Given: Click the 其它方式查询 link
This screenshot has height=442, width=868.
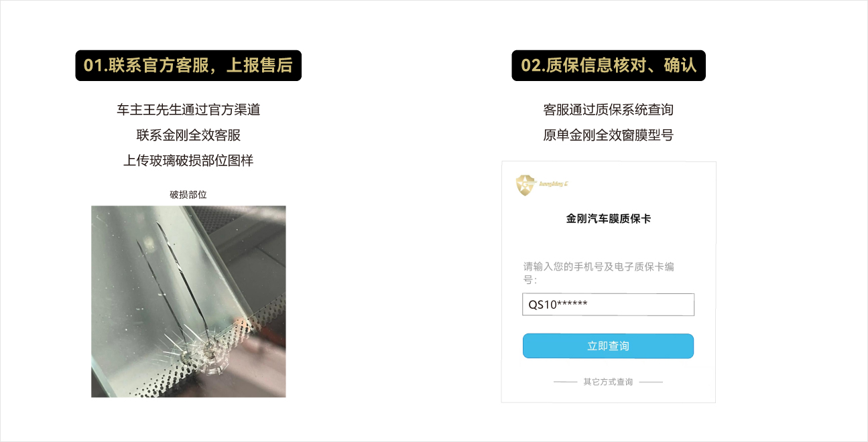Looking at the screenshot, I should tap(608, 382).
